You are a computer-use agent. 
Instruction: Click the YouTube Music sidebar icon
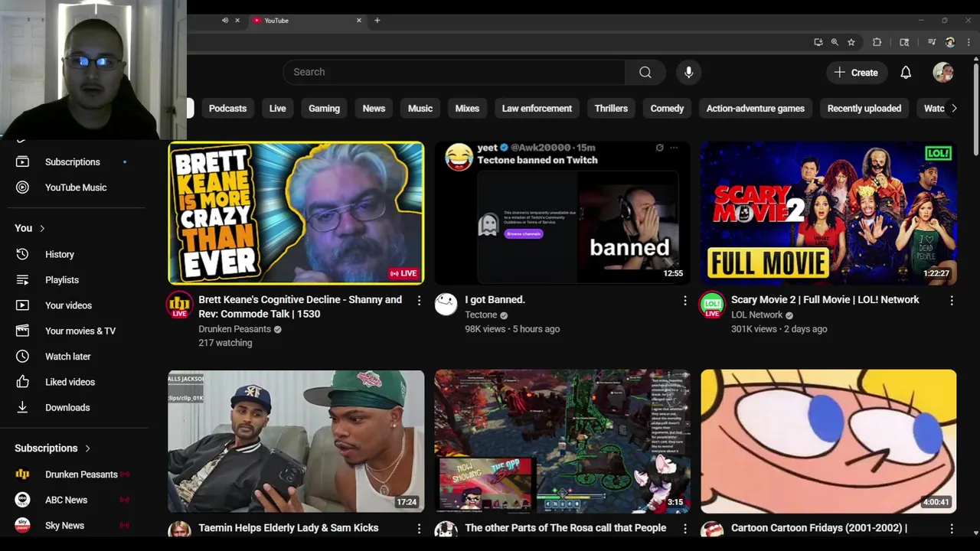pyautogui.click(x=22, y=187)
